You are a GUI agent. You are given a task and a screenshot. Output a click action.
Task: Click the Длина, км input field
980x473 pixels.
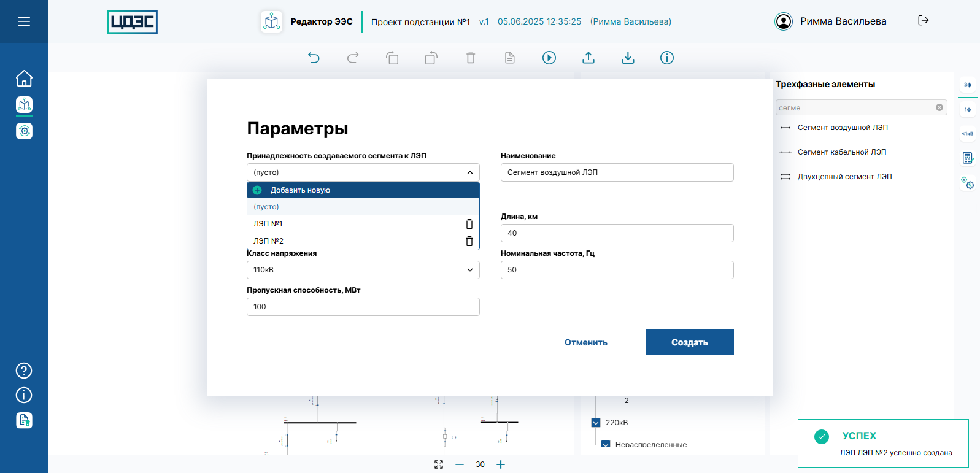coord(617,233)
